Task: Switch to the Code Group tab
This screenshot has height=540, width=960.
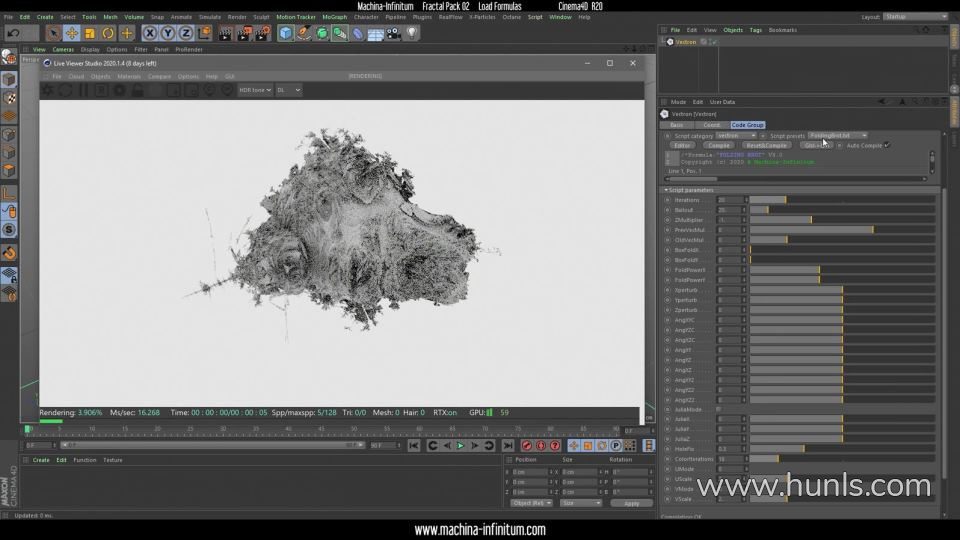Action: (747, 125)
